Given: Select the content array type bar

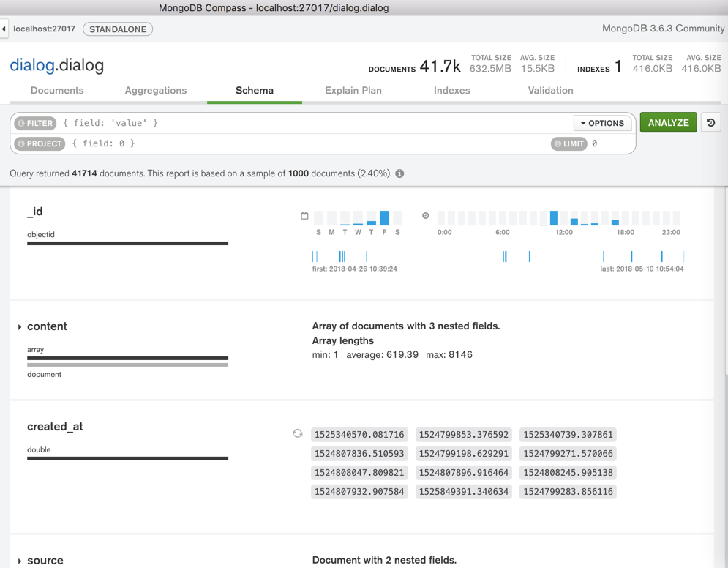Looking at the screenshot, I should (x=128, y=358).
